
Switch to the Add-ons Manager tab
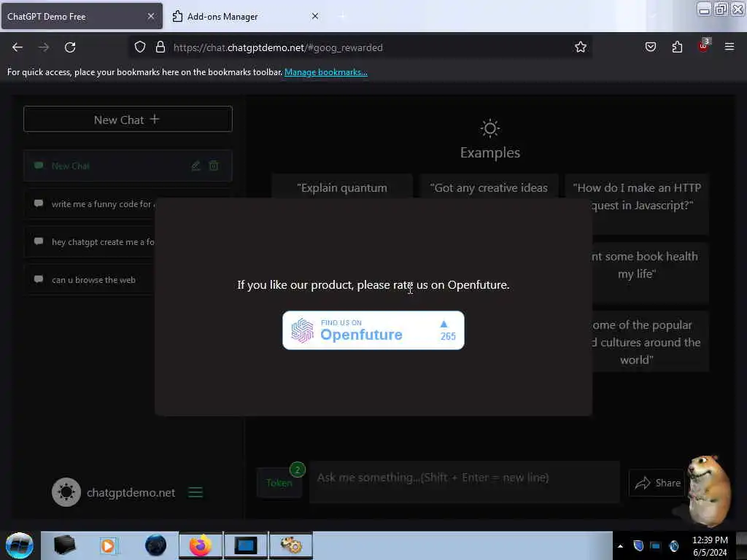click(x=245, y=16)
